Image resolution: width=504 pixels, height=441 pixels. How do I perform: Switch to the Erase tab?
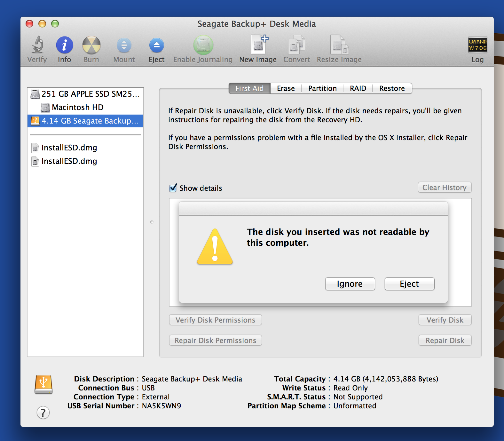pos(286,88)
